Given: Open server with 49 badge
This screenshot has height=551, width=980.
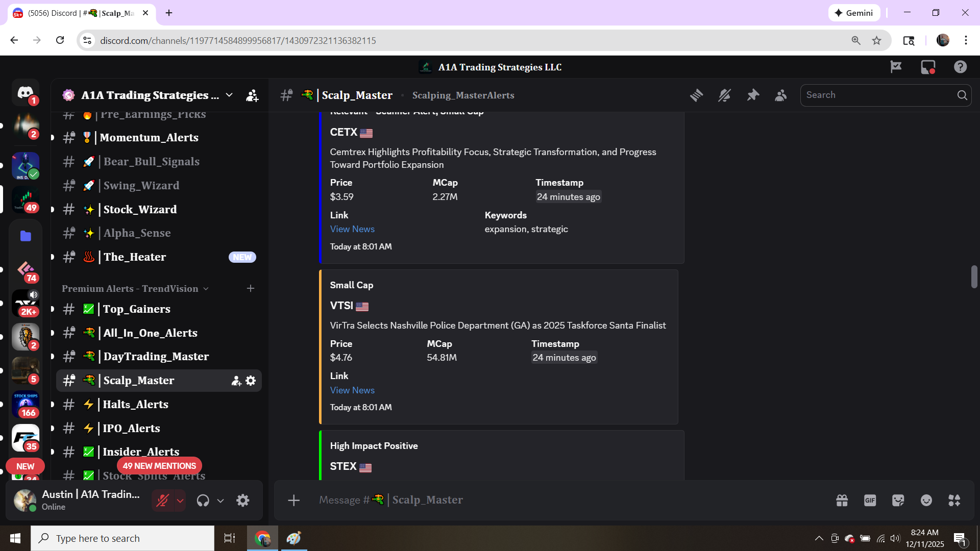Looking at the screenshot, I should coord(26,199).
